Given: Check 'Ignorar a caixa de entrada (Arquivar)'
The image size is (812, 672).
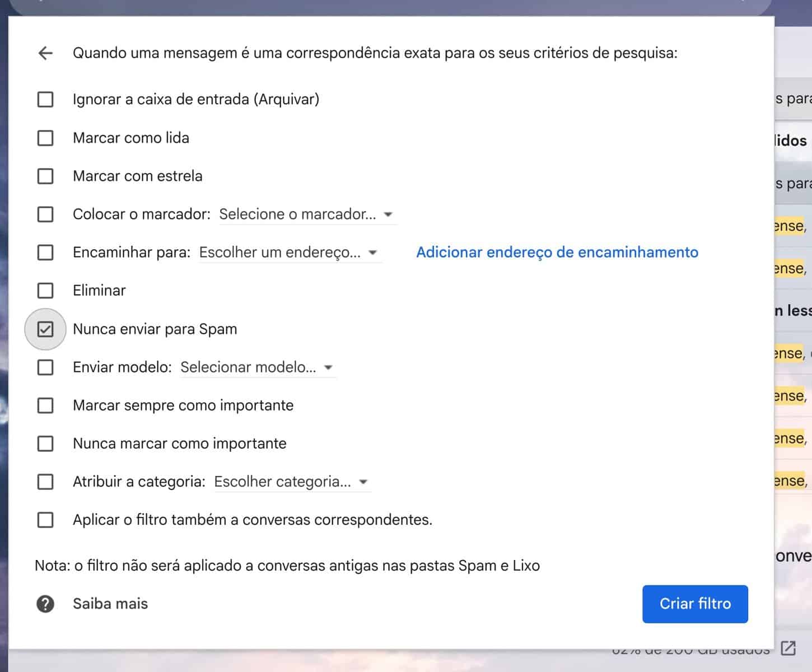Looking at the screenshot, I should (45, 100).
